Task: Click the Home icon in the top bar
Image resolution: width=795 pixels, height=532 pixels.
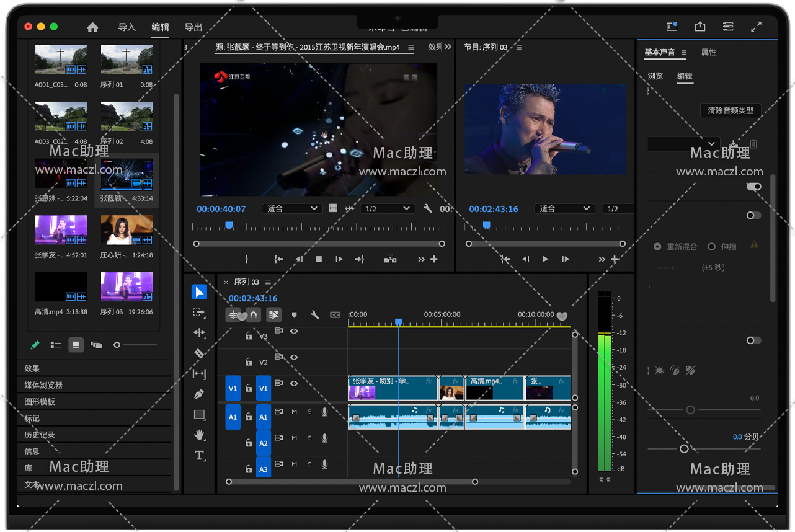Action: pyautogui.click(x=92, y=27)
